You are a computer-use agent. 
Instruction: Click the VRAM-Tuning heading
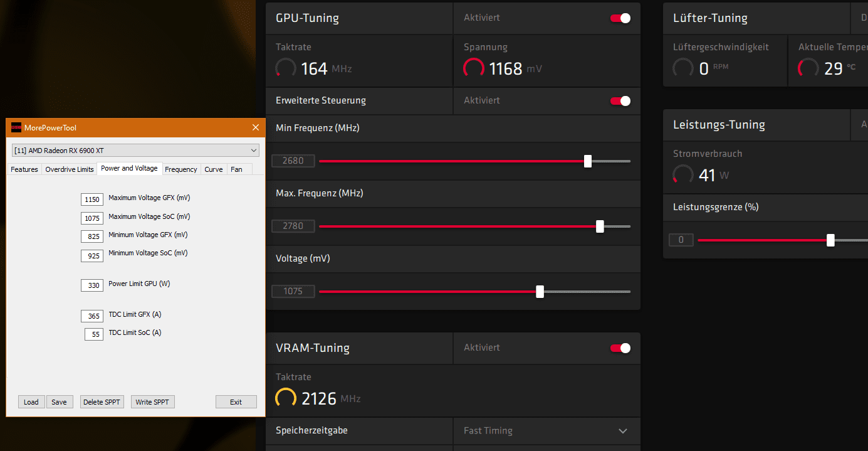(313, 348)
